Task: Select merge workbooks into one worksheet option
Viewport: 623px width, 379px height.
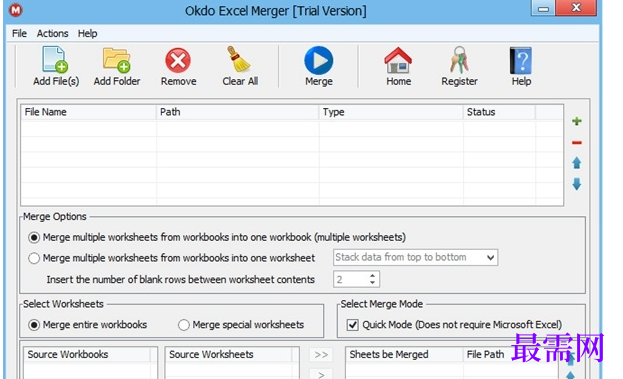Action: tap(34, 258)
